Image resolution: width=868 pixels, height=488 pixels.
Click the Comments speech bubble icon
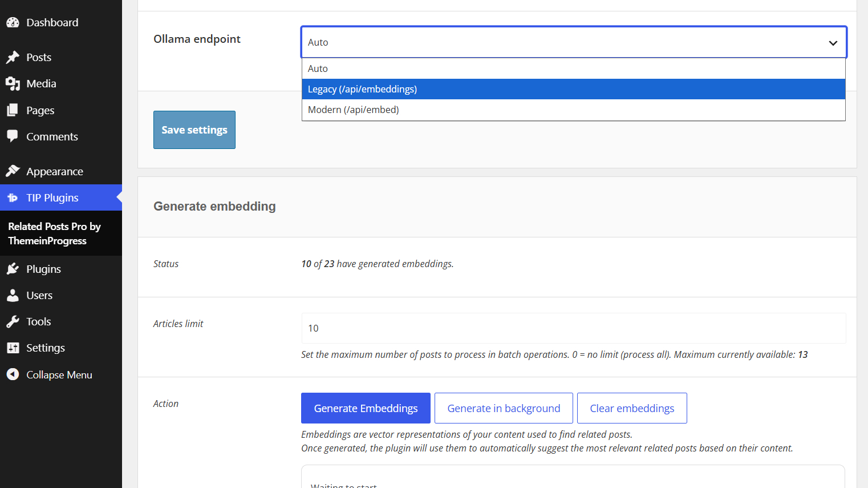point(13,136)
